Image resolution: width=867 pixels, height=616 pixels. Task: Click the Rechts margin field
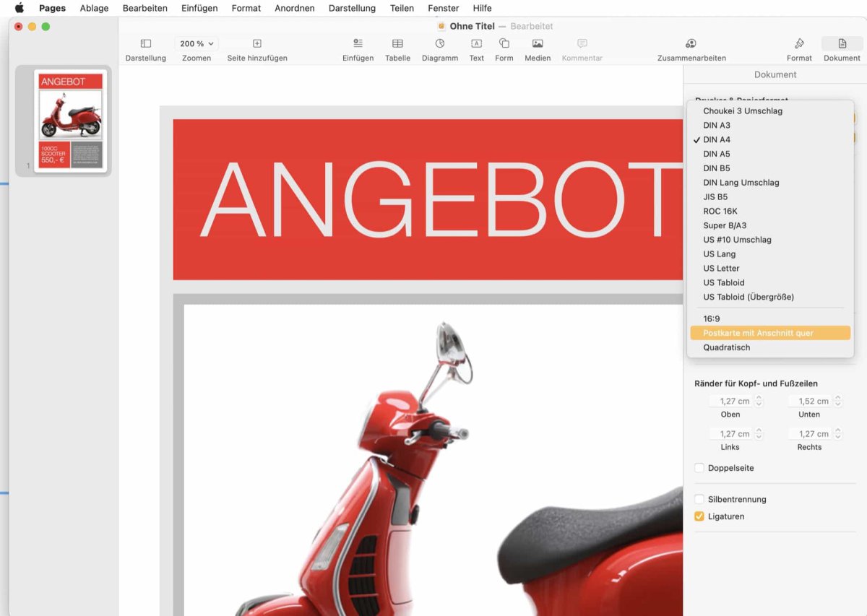809,434
